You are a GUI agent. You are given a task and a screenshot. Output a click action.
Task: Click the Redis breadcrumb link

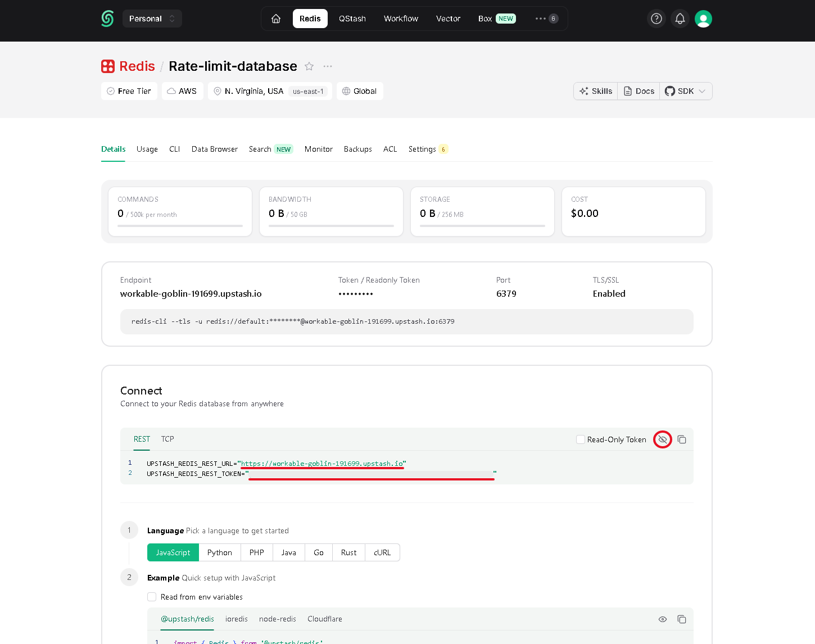tap(137, 66)
